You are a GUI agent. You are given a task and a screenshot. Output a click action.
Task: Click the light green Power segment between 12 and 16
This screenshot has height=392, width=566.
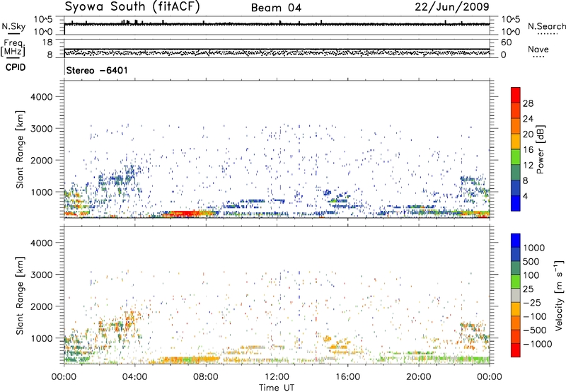pos(516,157)
